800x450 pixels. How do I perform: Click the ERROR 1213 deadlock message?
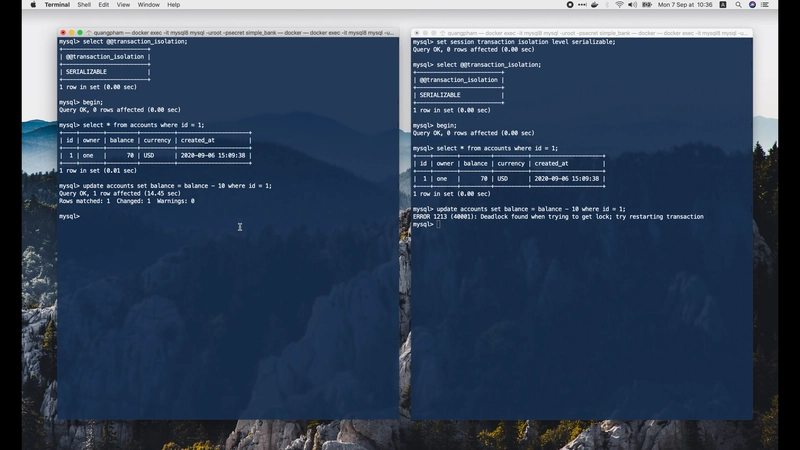[558, 217]
